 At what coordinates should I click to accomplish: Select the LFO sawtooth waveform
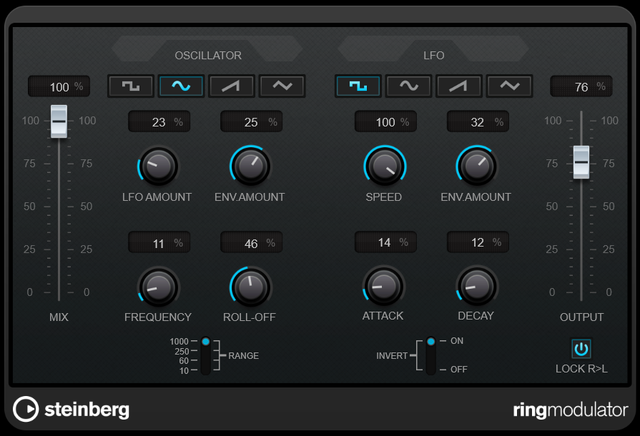click(x=459, y=86)
